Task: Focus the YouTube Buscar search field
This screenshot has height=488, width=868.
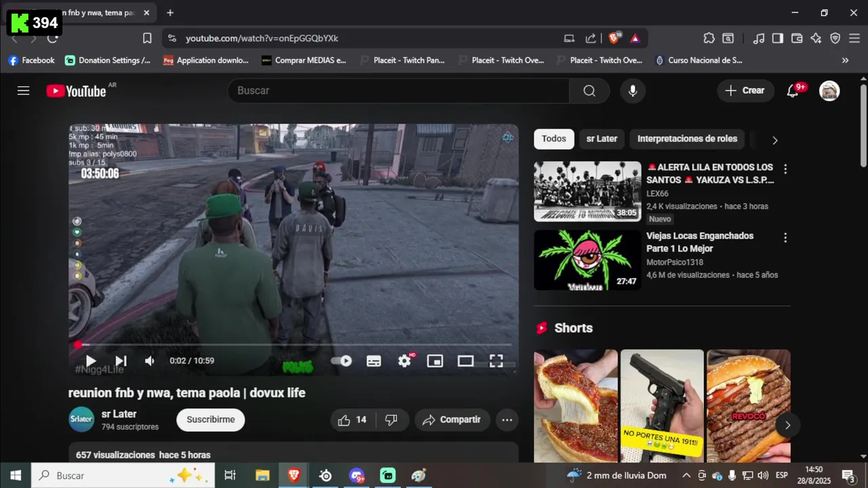Action: coord(399,91)
